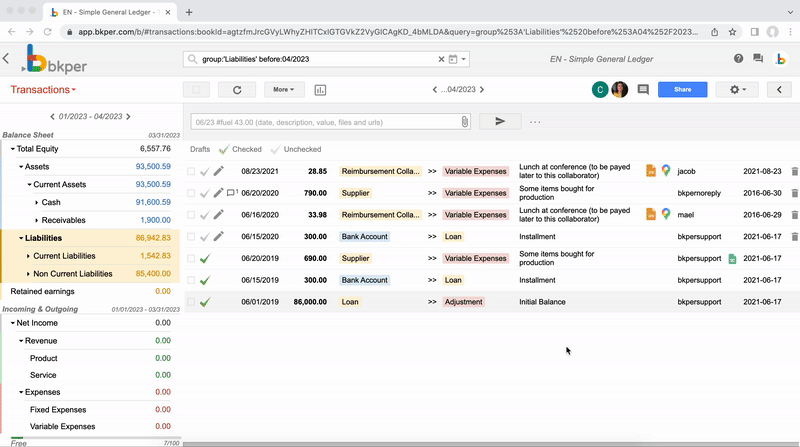Viewport: 800px width, 447px height.
Task: Select the 08/23/2021 transaction checkbox
Action: point(191,171)
